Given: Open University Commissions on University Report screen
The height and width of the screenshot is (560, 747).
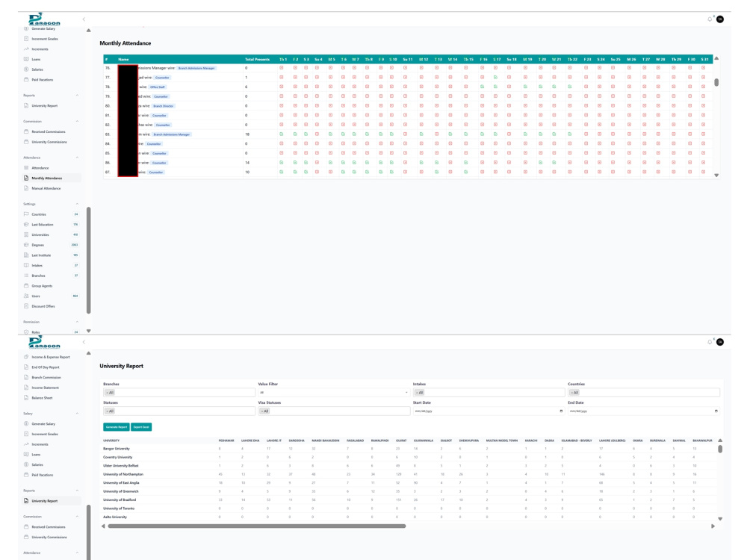Looking at the screenshot, I should click(x=49, y=537).
